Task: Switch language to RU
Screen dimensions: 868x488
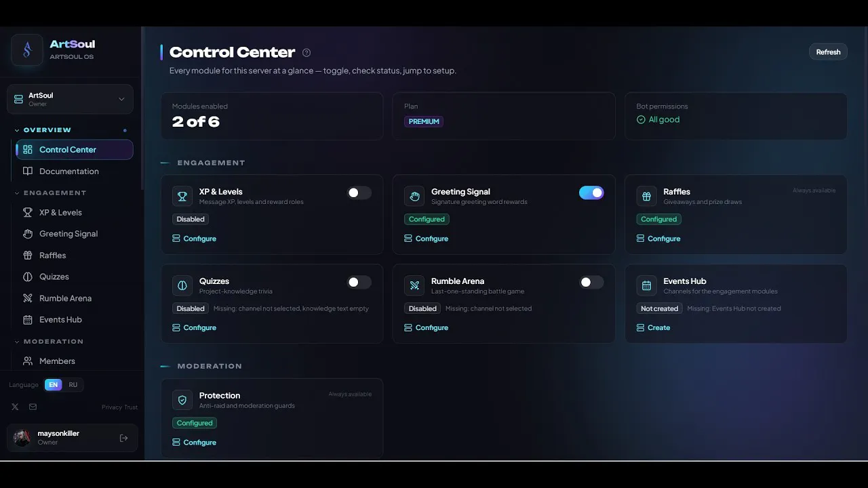Action: coord(73,385)
